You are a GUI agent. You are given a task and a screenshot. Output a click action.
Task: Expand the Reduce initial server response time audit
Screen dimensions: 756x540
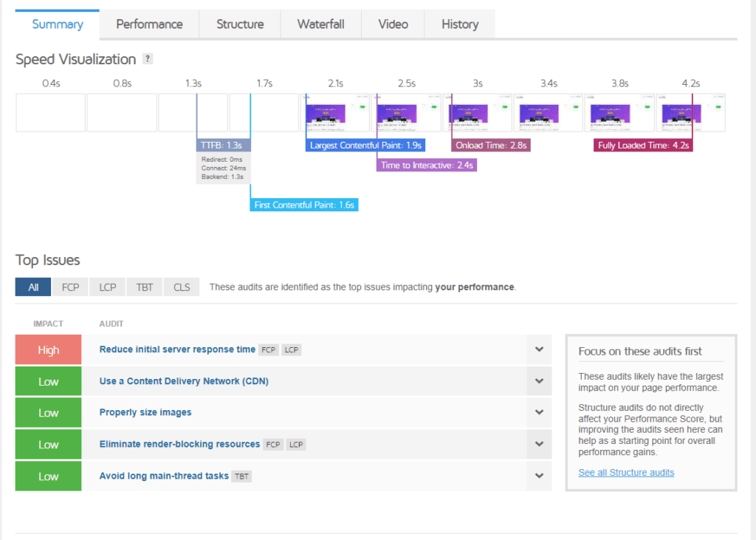pyautogui.click(x=539, y=349)
